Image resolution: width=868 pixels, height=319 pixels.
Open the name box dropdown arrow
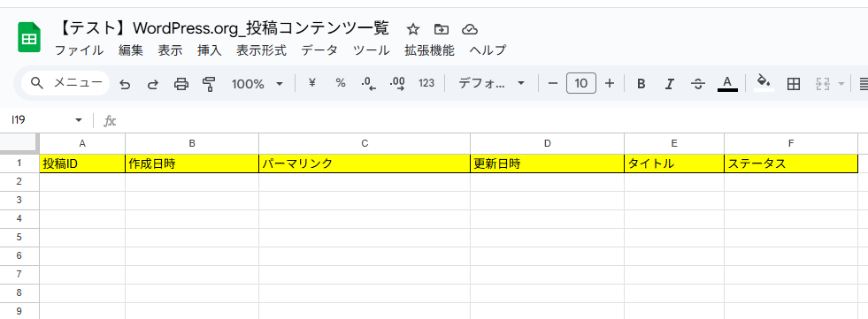click(x=79, y=120)
